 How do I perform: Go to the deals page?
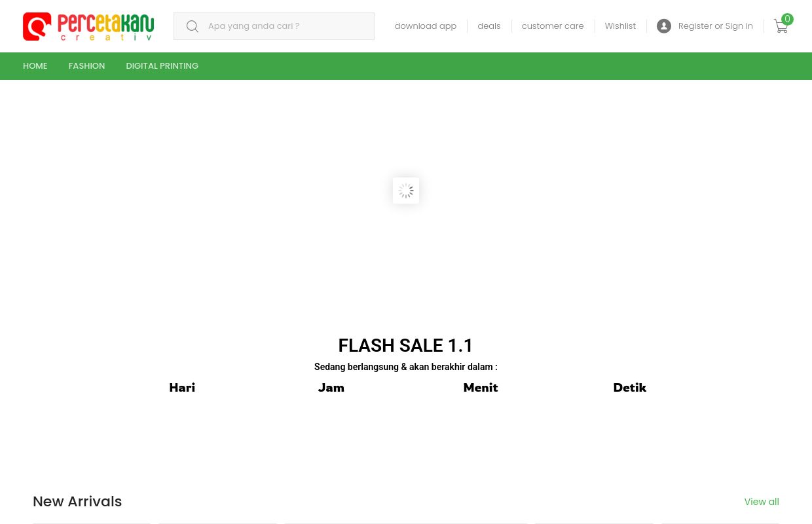point(489,26)
